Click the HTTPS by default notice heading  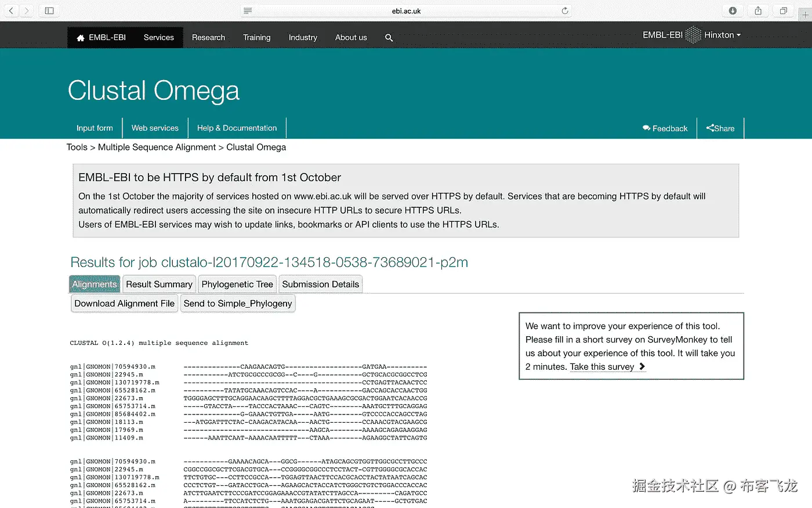point(209,177)
